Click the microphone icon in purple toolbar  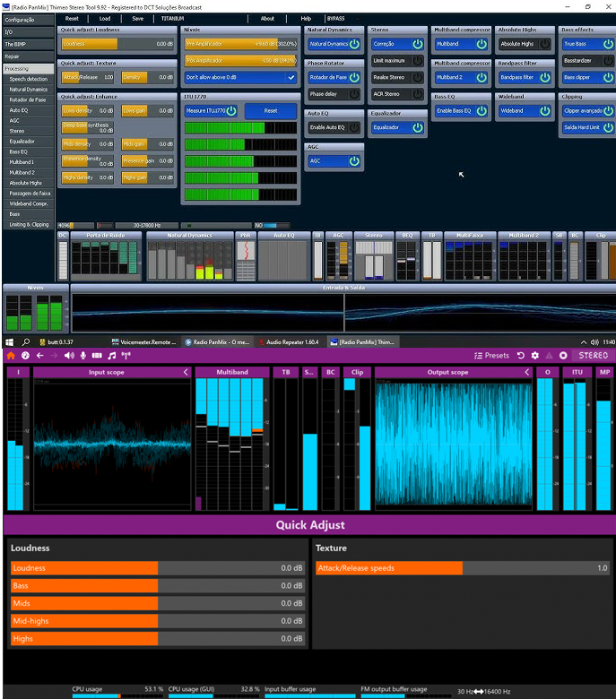[83, 356]
